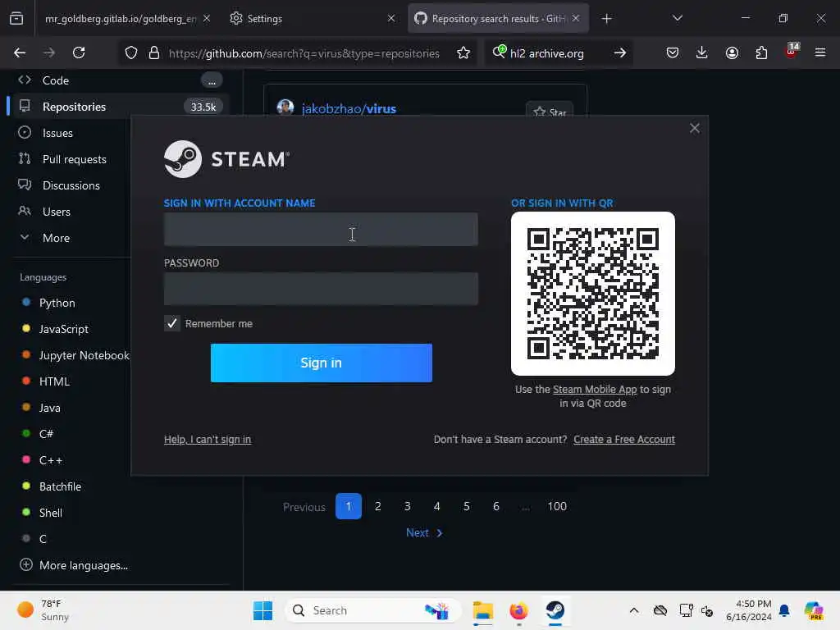The image size is (840, 630).
Task: Open the list all tabs dropdown arrow
Action: tap(678, 18)
